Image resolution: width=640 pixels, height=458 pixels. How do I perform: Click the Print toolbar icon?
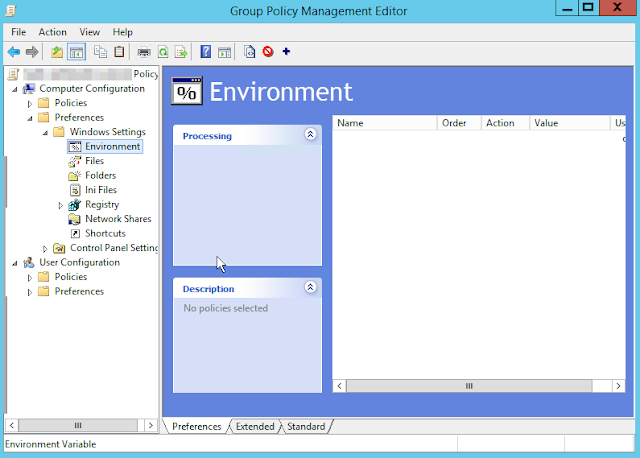coord(144,52)
